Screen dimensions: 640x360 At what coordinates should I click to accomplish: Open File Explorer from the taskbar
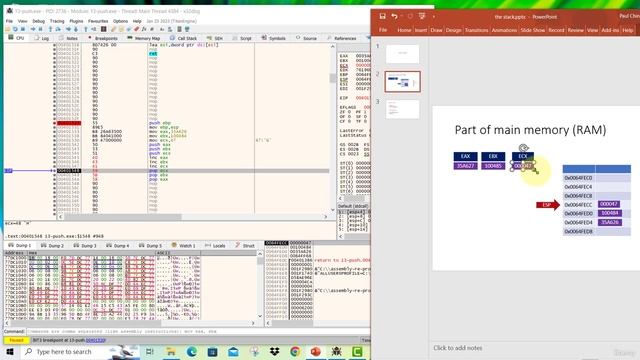click(171, 352)
